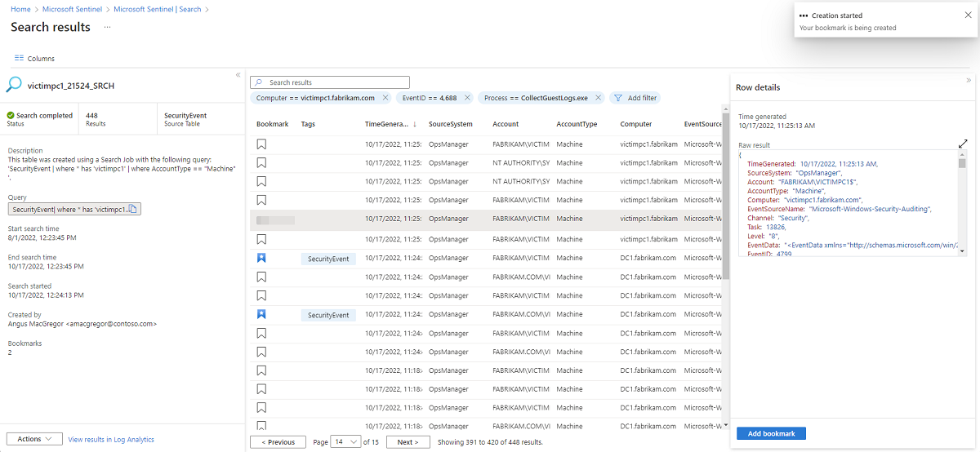980x452 pixels.
Task: Dismiss the Creation started notification
Action: (968, 15)
